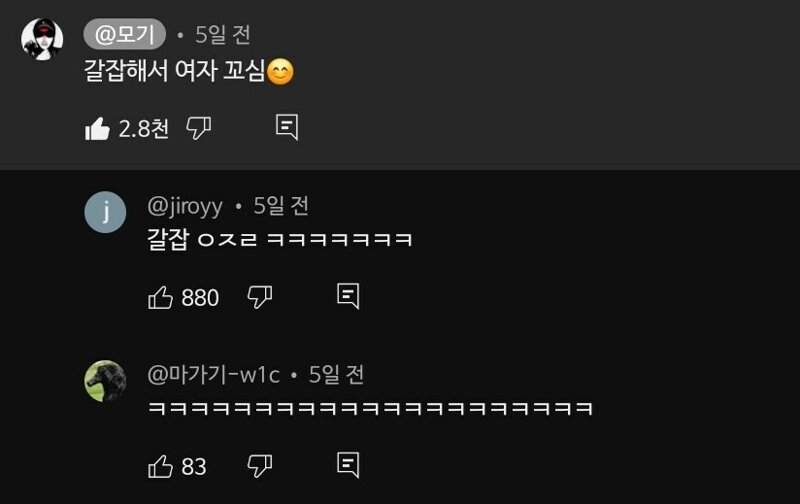Click the 2.8천 like count
Viewport: 800px width, 504px height.
[x=143, y=129]
